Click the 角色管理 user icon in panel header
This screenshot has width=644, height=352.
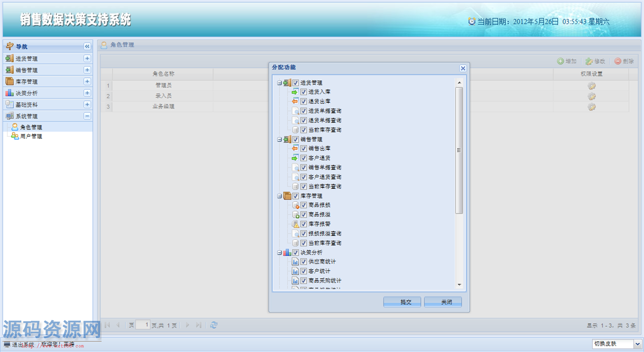pyautogui.click(x=104, y=45)
